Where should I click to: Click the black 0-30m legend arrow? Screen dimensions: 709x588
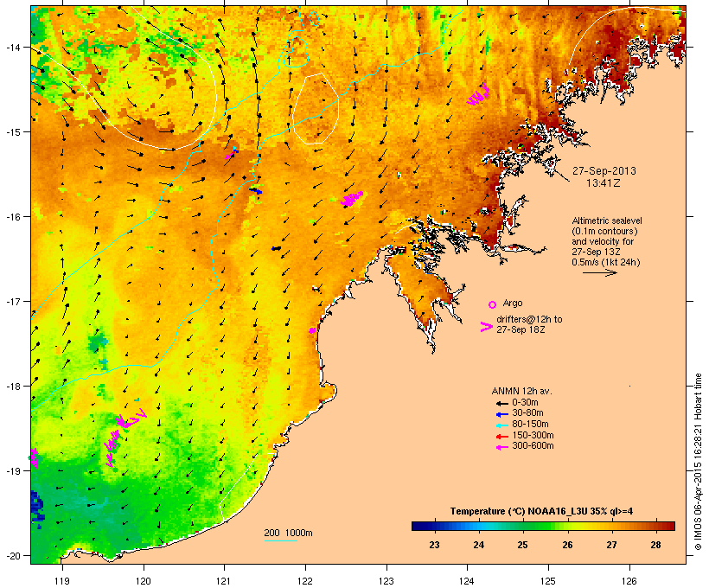pyautogui.click(x=501, y=403)
